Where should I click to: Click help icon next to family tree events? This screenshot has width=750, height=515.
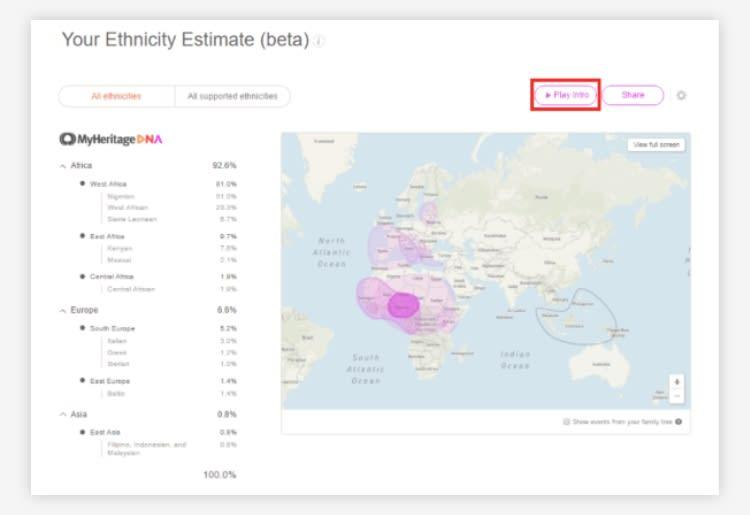[x=679, y=422]
